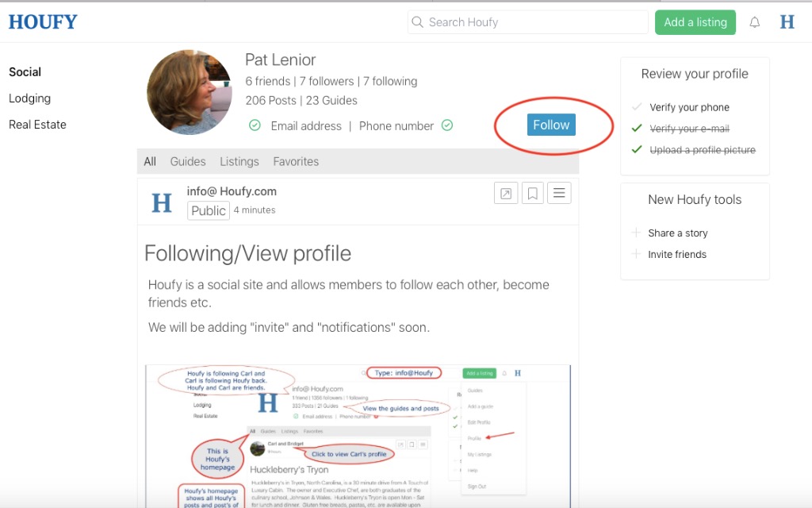
Task: Click 23 Guides count
Action: click(331, 101)
